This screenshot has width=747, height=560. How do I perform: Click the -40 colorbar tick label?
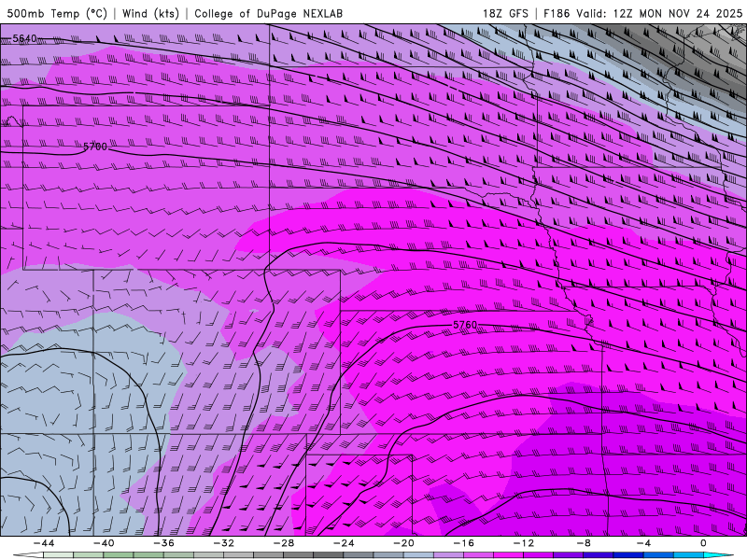coord(104,543)
